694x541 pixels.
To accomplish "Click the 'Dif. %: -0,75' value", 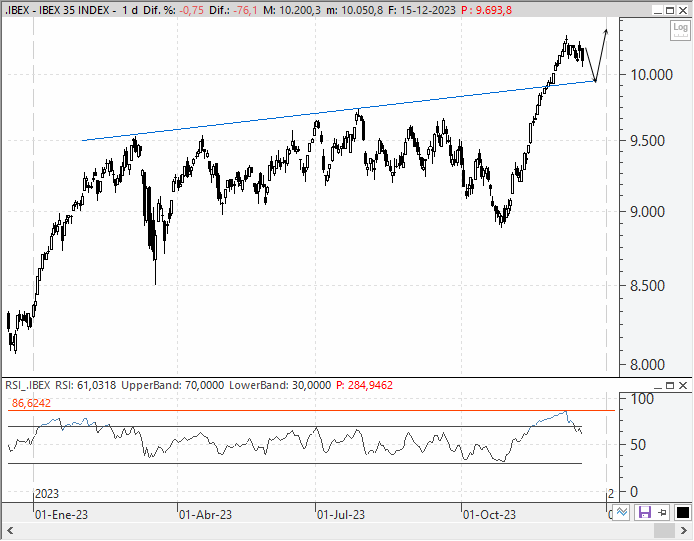I will [174, 10].
